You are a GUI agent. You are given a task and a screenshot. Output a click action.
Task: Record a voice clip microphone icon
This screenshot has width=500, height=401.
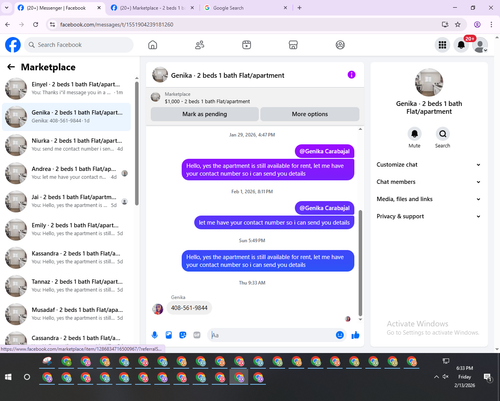pyautogui.click(x=154, y=335)
